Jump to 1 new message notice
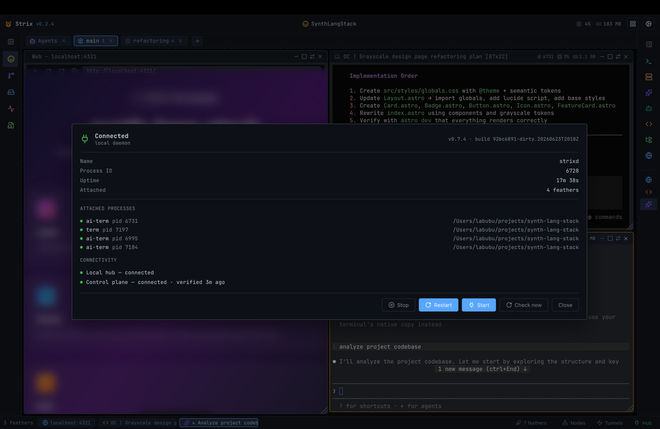 (482, 369)
